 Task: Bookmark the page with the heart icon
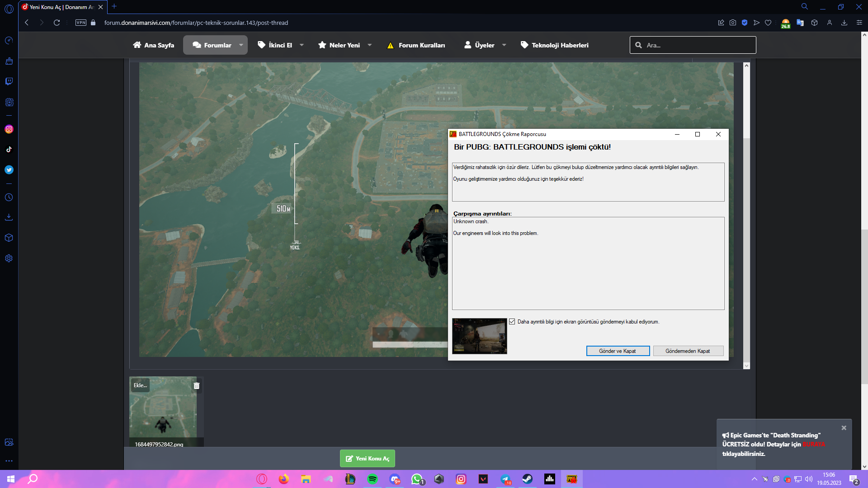[x=768, y=23]
